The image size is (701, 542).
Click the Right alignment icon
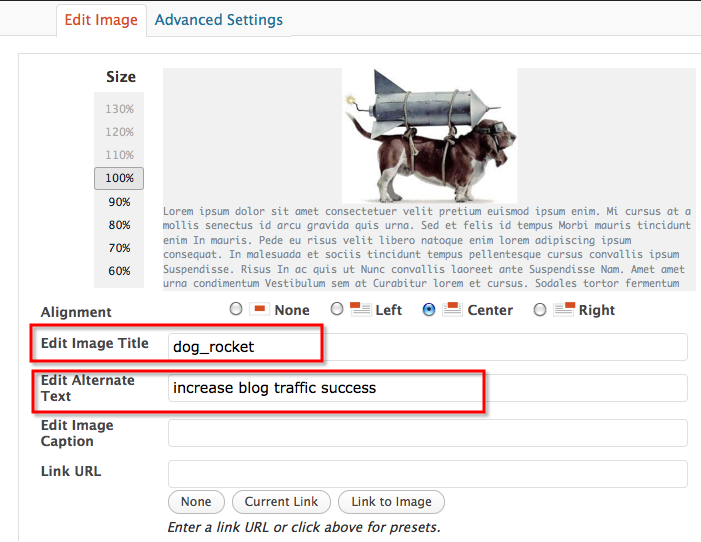coord(564,309)
